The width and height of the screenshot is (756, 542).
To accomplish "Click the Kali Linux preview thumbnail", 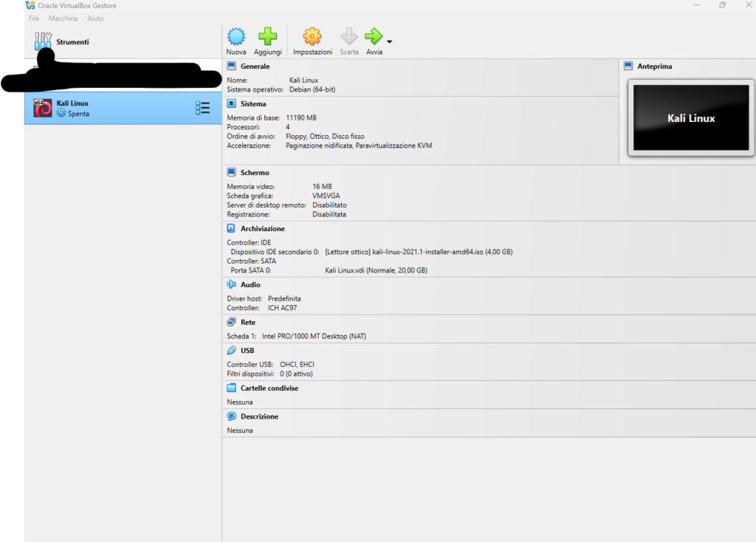I will (x=691, y=118).
